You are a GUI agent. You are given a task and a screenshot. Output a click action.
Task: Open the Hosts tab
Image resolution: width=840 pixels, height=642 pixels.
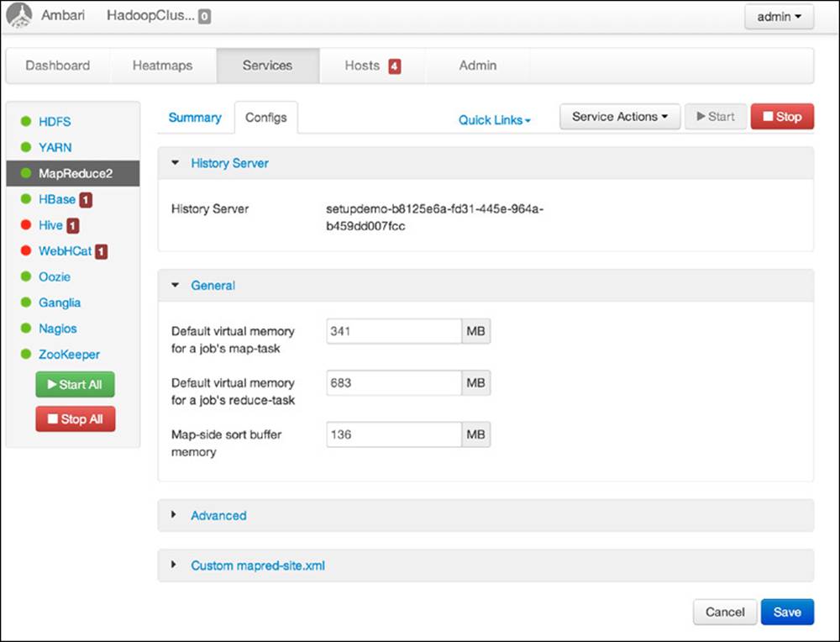pyautogui.click(x=372, y=66)
